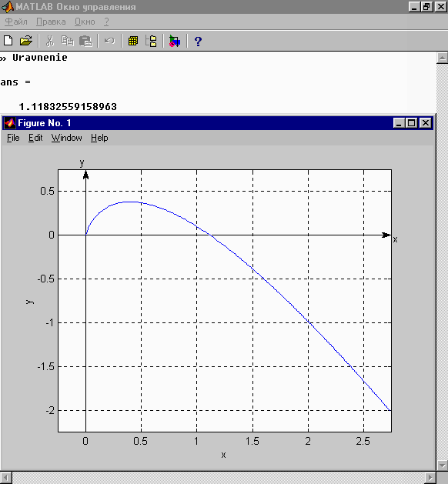The image size is (448, 484).
Task: Click the blue question mark Help icon
Action: click(x=198, y=41)
